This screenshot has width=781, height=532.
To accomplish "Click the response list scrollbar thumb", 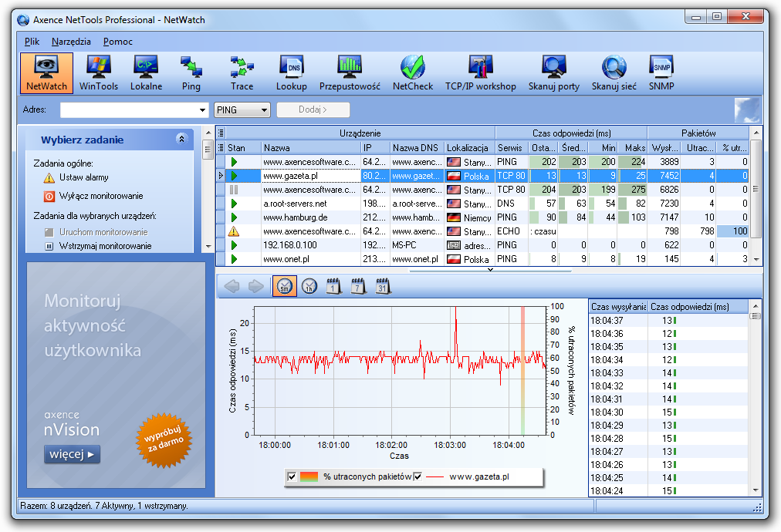I will [x=756, y=317].
